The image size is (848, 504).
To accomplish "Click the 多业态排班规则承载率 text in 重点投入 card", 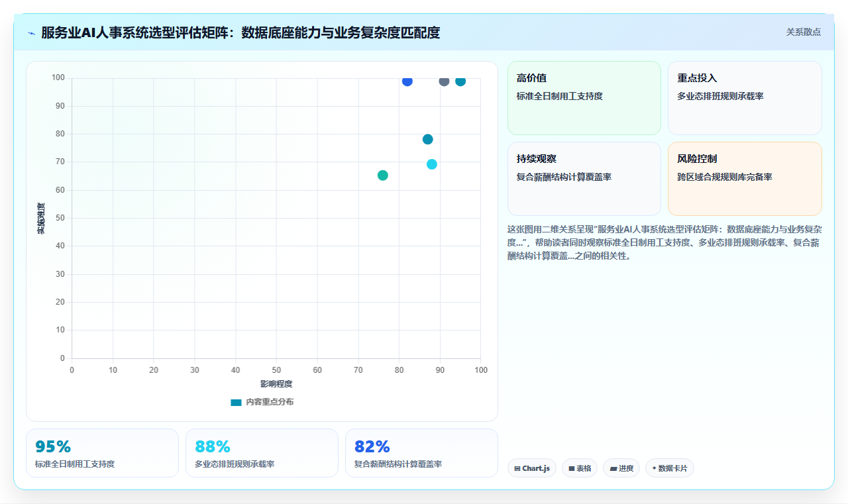I will [720, 96].
